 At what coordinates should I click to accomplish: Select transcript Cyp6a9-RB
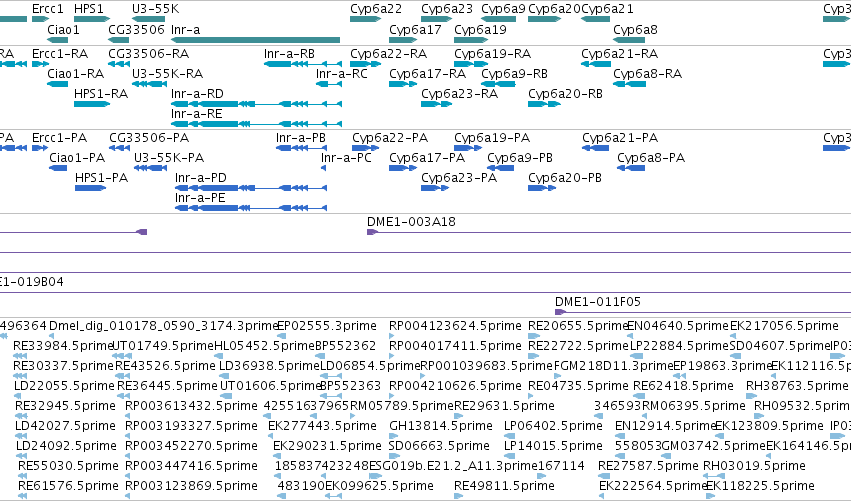tap(515, 73)
